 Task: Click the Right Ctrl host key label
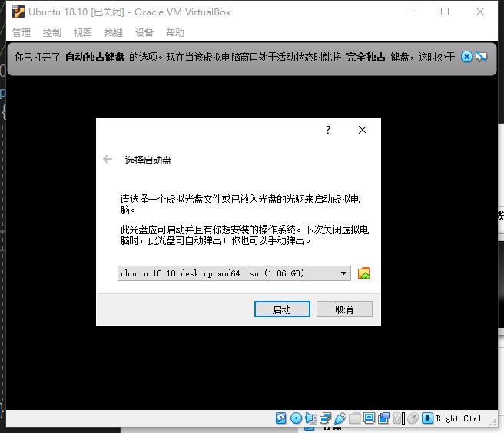tap(459, 418)
